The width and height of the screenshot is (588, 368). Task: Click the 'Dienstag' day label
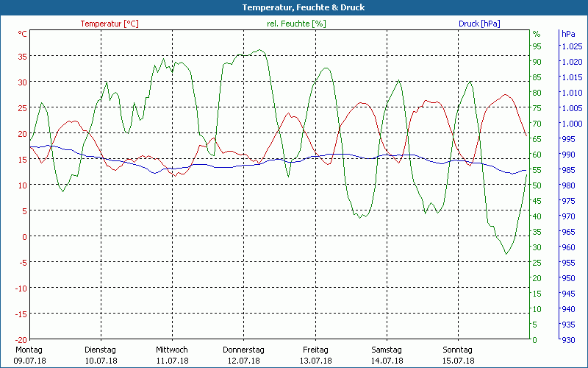pos(100,350)
